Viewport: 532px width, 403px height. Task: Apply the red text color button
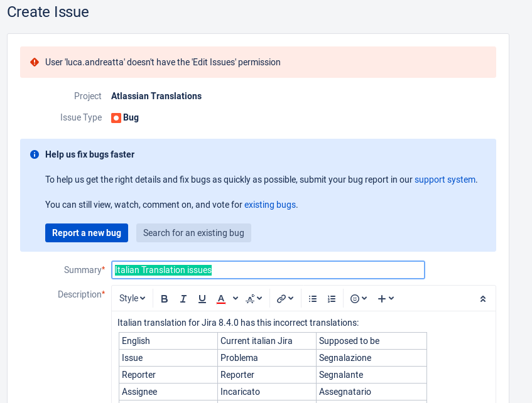tap(221, 299)
